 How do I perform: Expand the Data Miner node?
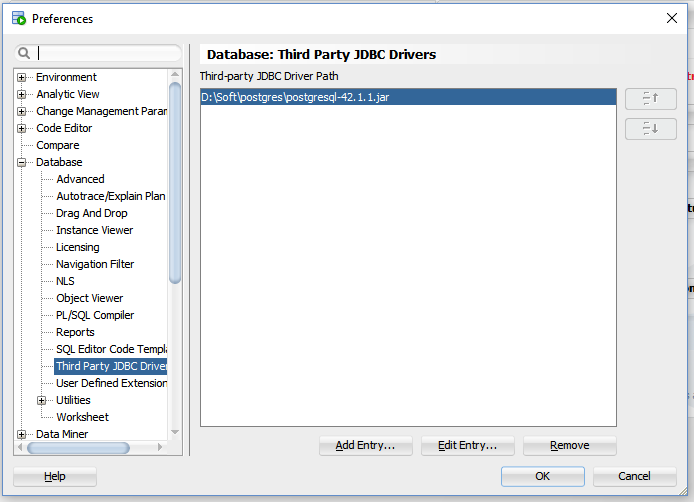point(22,434)
